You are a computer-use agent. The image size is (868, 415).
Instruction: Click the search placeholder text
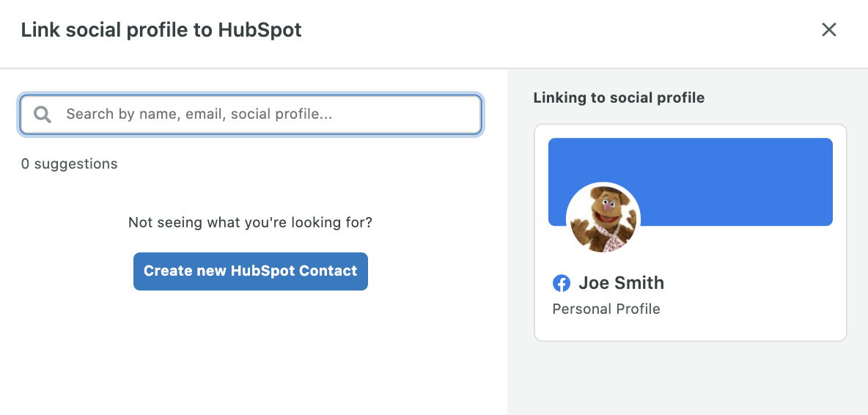point(199,114)
